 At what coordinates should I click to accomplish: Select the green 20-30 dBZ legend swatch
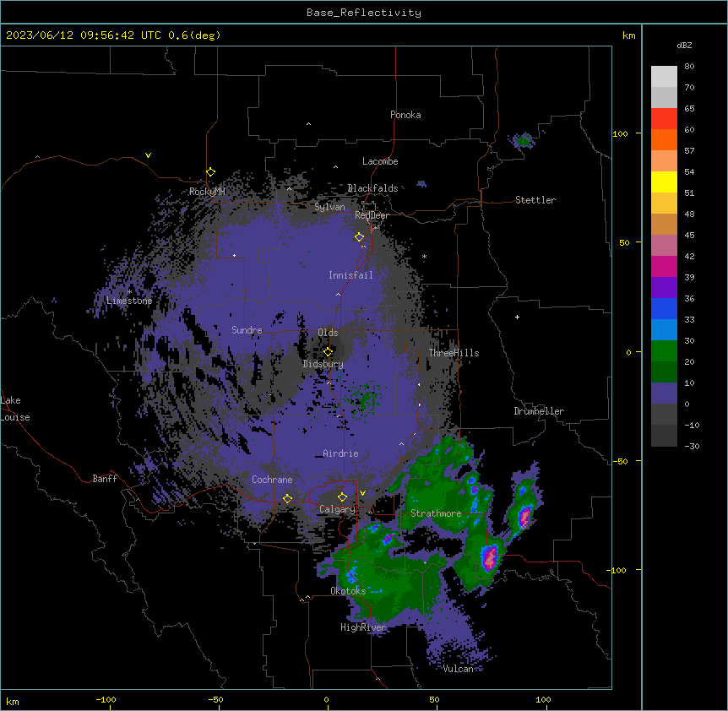tap(664, 351)
